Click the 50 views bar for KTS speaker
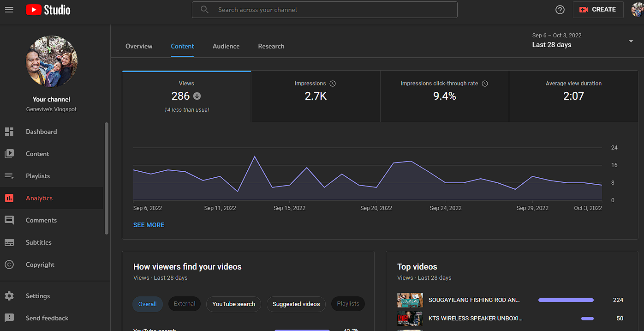 tap(587, 319)
